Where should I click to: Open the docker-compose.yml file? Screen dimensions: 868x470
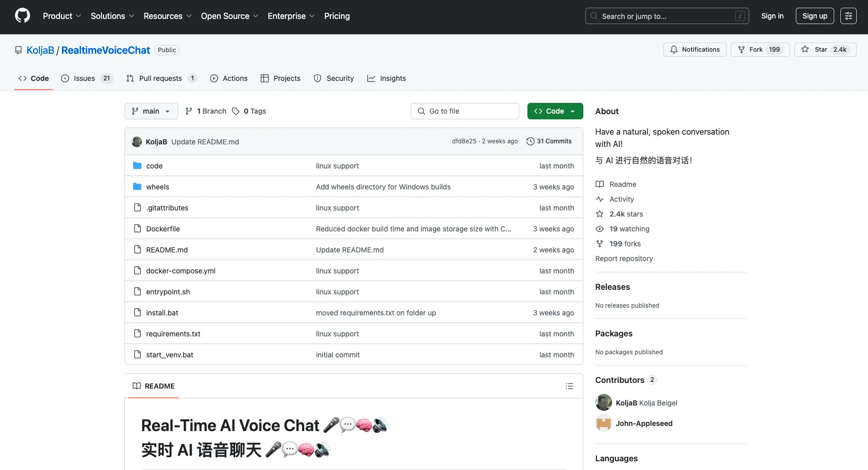181,271
